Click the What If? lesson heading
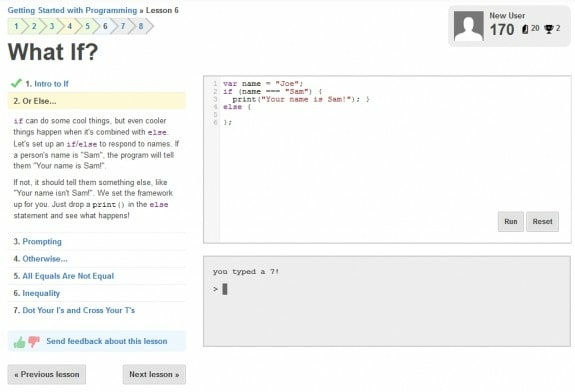 (53, 52)
